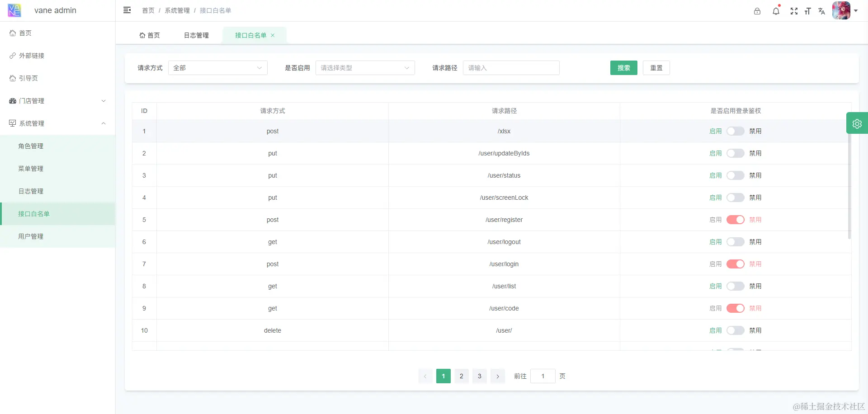Open user dropdown arrow beside avatar
Image resolution: width=868 pixels, height=414 pixels.
tap(856, 11)
